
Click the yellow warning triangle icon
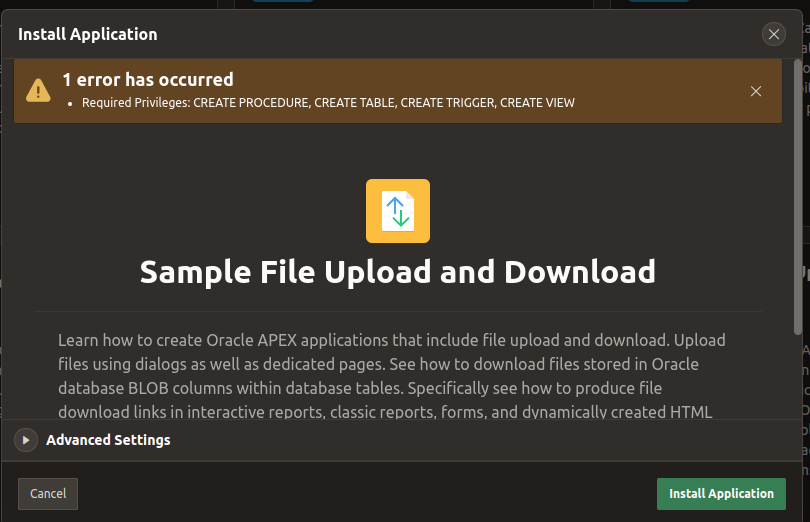38,90
